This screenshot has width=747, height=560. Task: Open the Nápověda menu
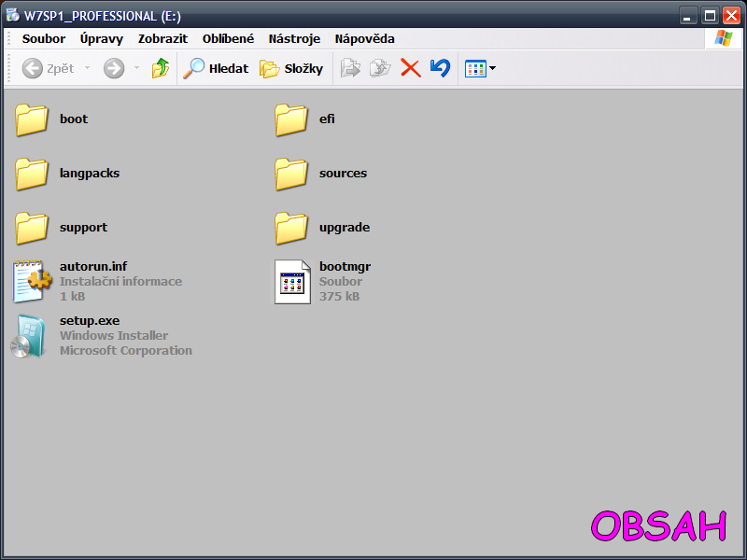[x=364, y=38]
